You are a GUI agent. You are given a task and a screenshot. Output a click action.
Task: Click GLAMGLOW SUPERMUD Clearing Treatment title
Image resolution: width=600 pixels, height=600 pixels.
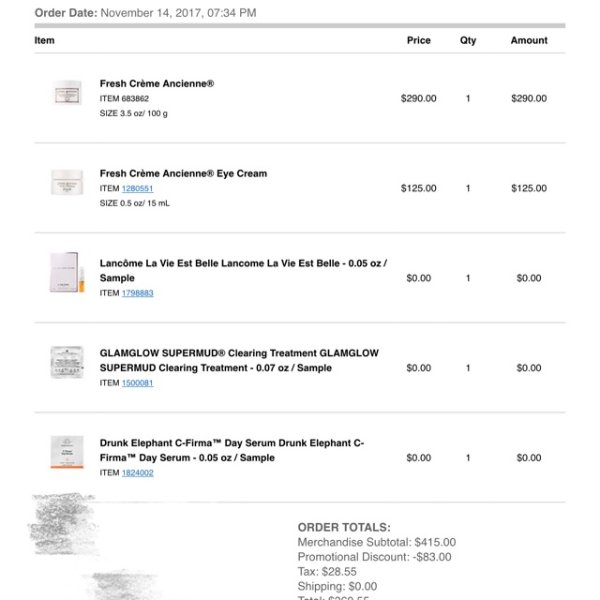pyautogui.click(x=239, y=360)
